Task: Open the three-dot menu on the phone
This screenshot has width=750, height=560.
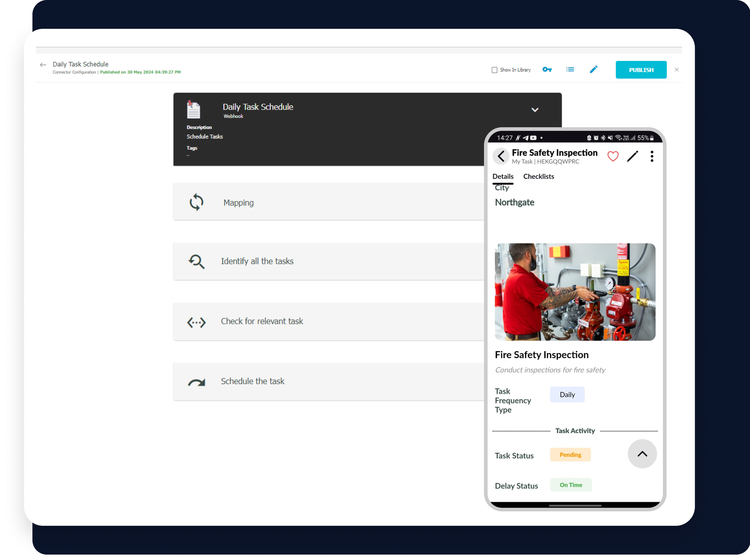Action: [x=652, y=156]
